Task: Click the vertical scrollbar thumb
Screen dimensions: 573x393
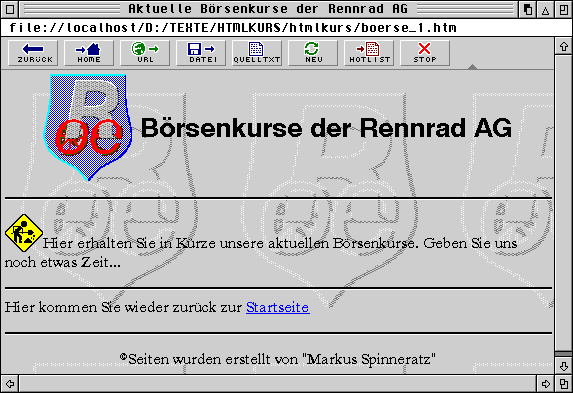Action: pyautogui.click(x=563, y=354)
